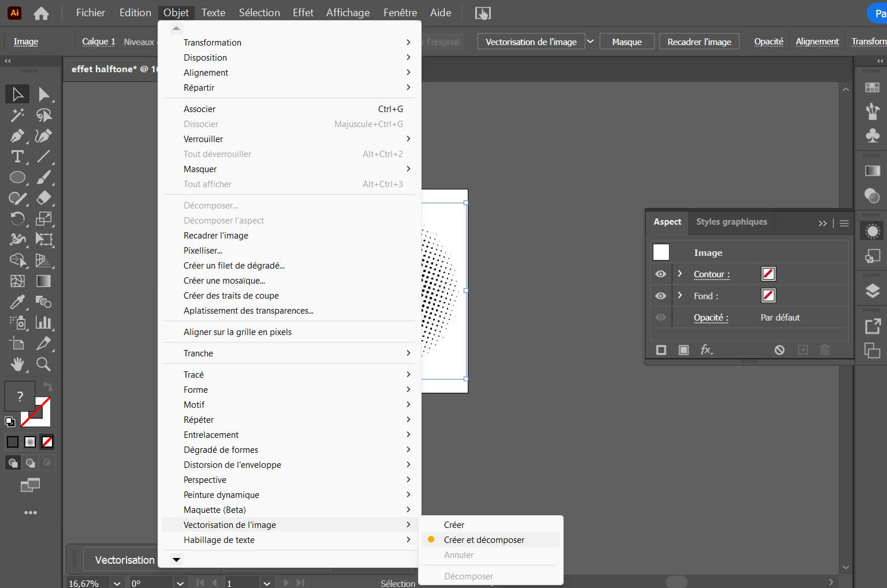Open rotation angle dropdown
Viewport: 887px width, 588px height.
pyautogui.click(x=180, y=583)
